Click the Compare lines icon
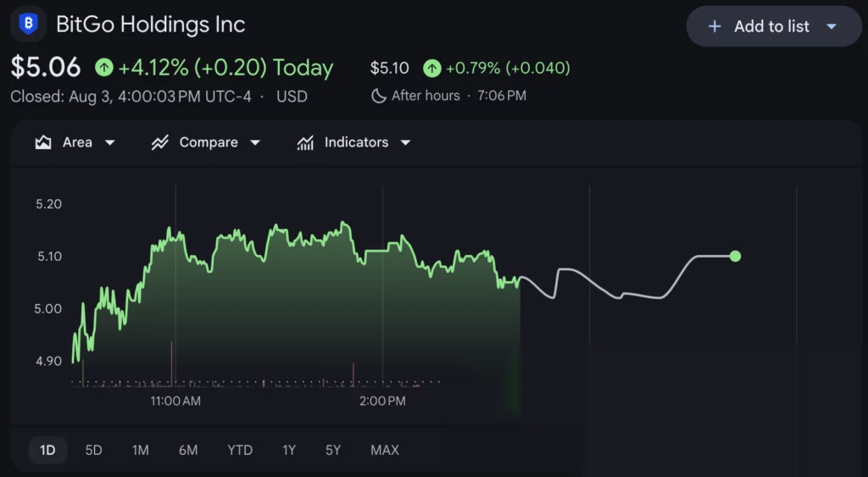The height and width of the screenshot is (477, 868). coord(160,143)
